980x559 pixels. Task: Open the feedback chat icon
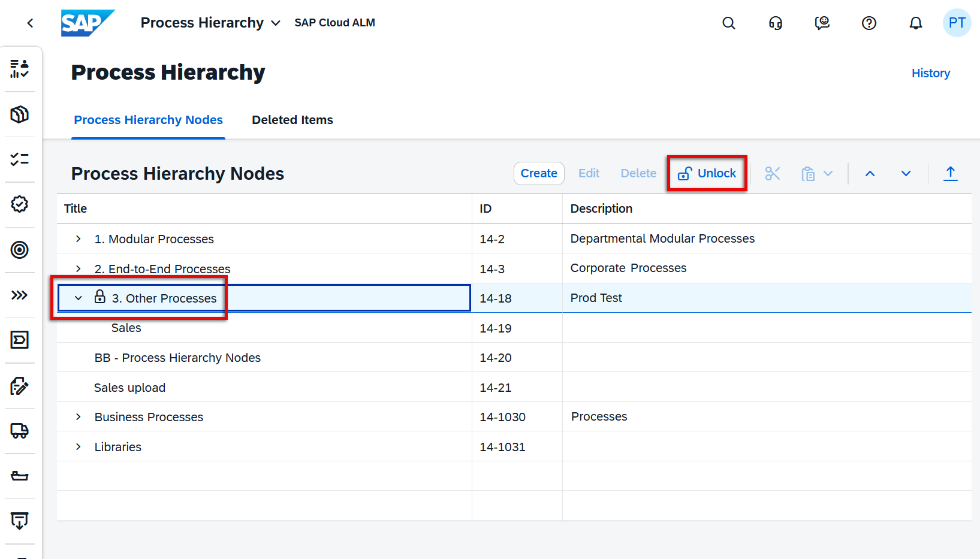822,23
